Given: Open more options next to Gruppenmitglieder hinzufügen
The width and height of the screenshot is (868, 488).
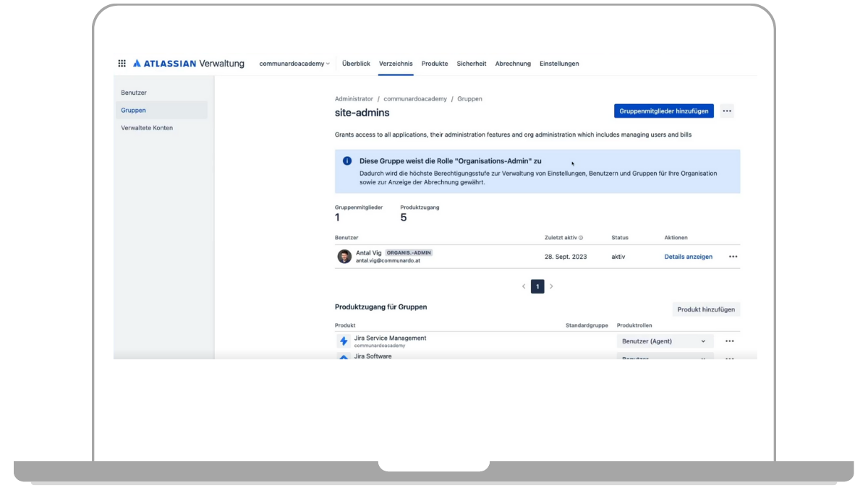Looking at the screenshot, I should (727, 111).
